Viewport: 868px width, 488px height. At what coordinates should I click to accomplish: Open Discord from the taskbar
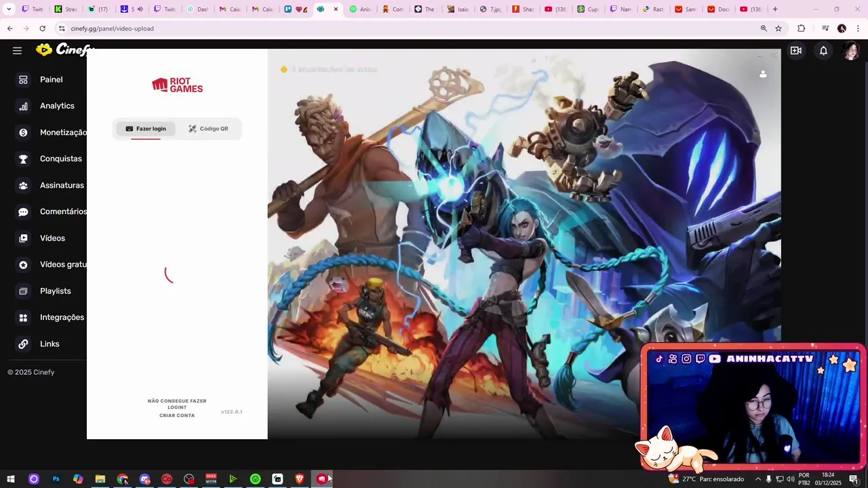point(144,479)
